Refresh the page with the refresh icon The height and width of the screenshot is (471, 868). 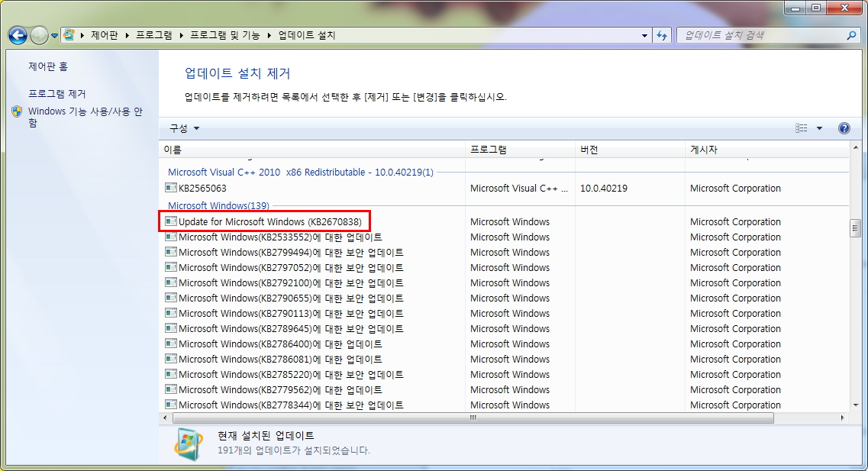(662, 35)
